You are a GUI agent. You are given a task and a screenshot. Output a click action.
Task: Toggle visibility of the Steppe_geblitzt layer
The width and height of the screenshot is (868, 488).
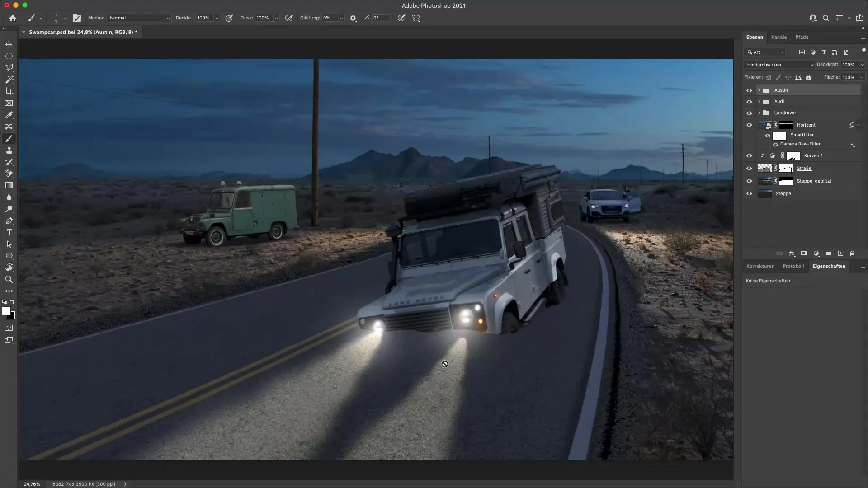point(750,181)
